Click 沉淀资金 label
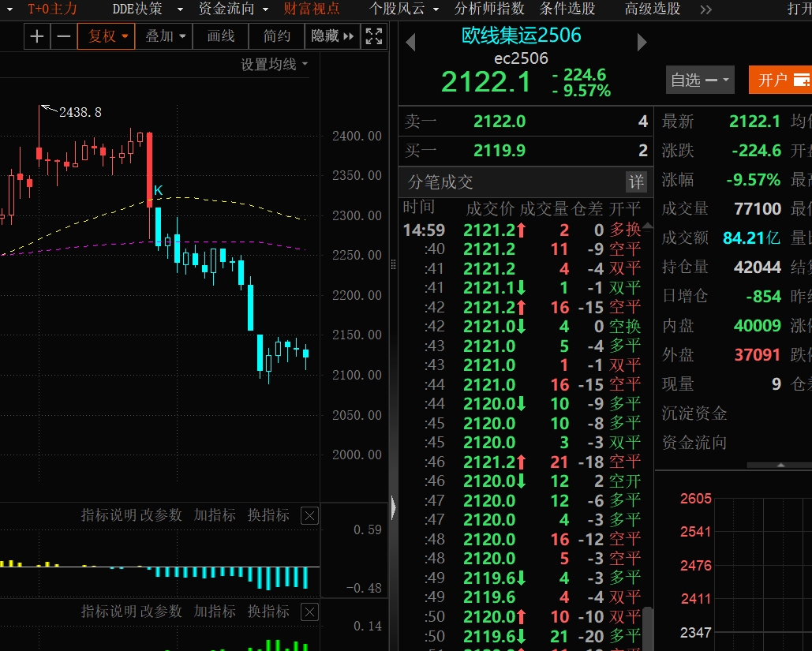The width and height of the screenshot is (812, 651). [694, 413]
